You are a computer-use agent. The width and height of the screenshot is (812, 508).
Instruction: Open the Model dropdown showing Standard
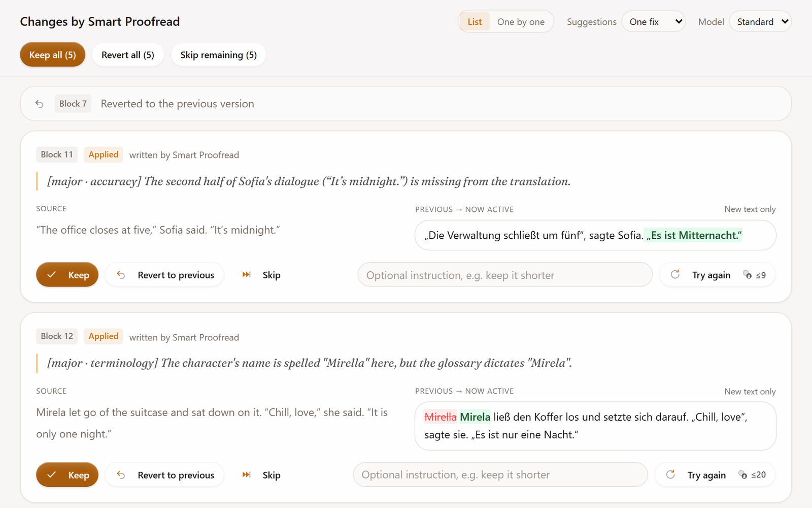[760, 22]
